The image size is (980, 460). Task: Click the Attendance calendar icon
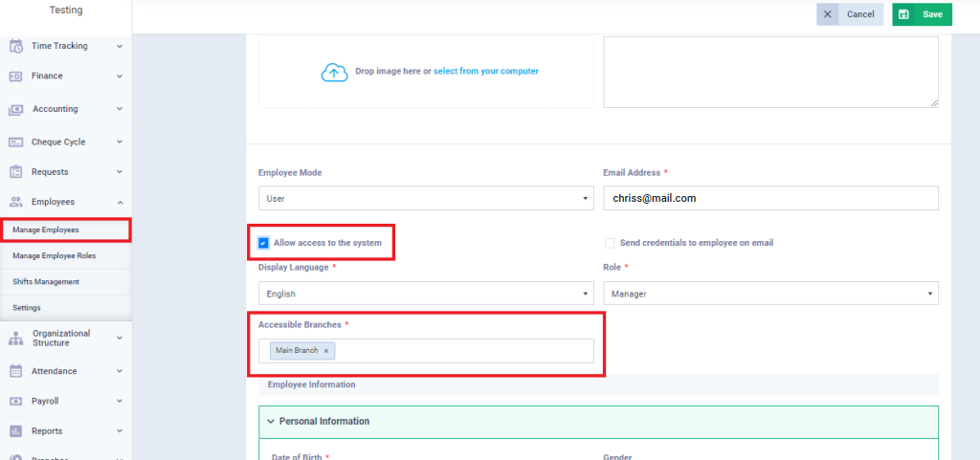[x=15, y=371]
